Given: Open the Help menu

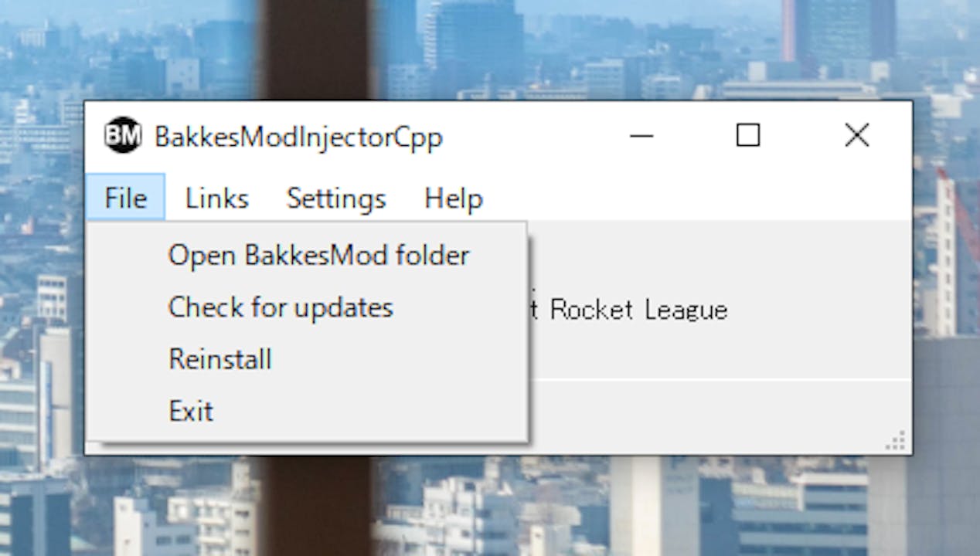Looking at the screenshot, I should [x=454, y=198].
